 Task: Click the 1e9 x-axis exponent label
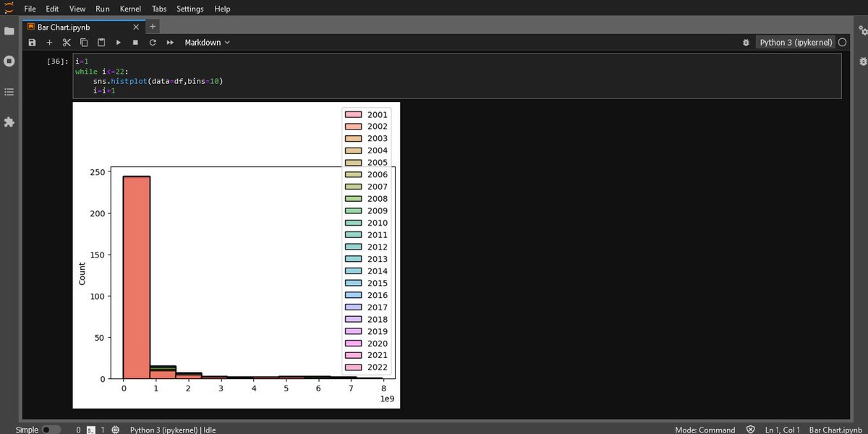pyautogui.click(x=387, y=399)
